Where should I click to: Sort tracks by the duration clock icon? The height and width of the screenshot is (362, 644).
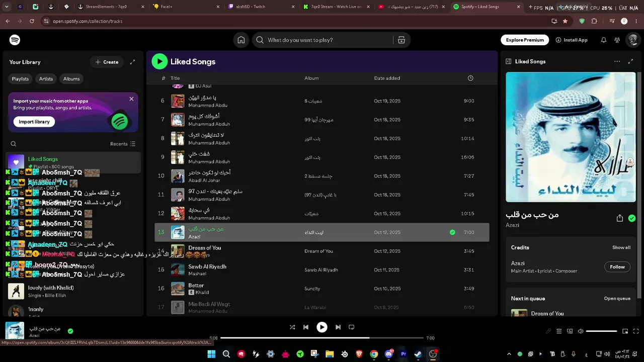(470, 78)
